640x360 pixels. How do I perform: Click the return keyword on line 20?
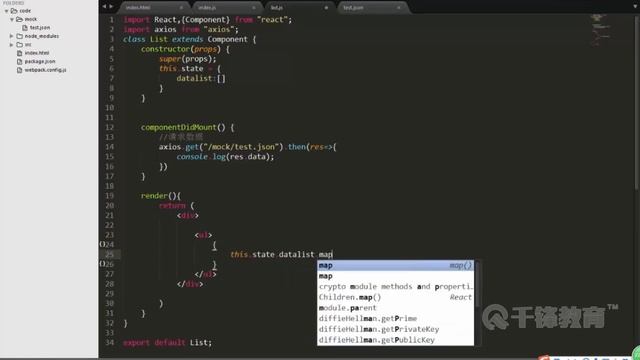tap(172, 206)
